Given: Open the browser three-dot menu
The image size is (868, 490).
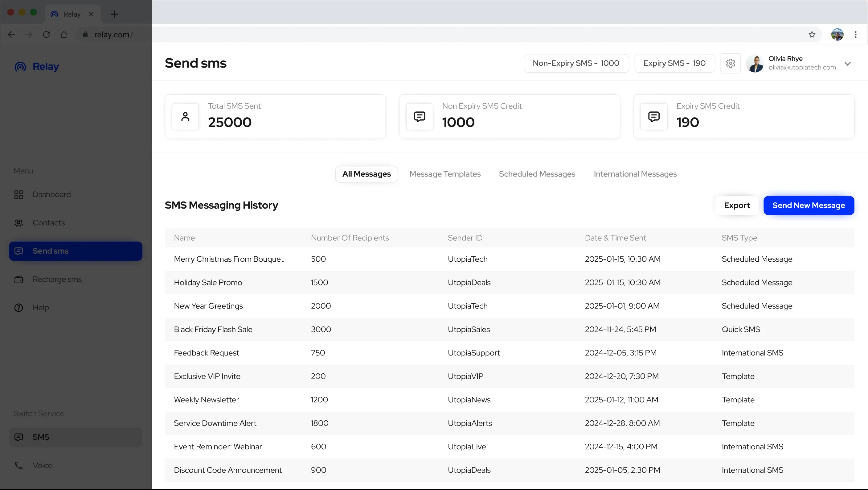Looking at the screenshot, I should click(x=855, y=34).
